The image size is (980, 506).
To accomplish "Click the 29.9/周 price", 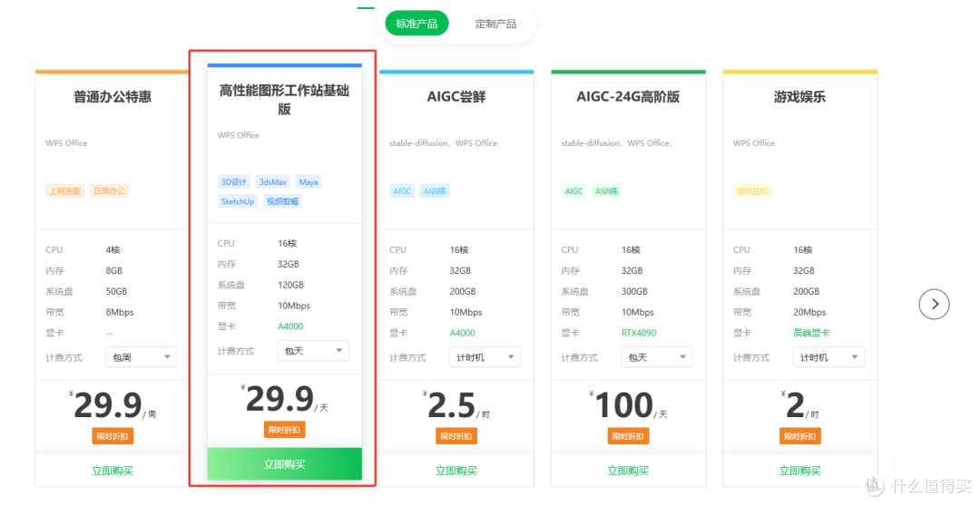I will [113, 404].
